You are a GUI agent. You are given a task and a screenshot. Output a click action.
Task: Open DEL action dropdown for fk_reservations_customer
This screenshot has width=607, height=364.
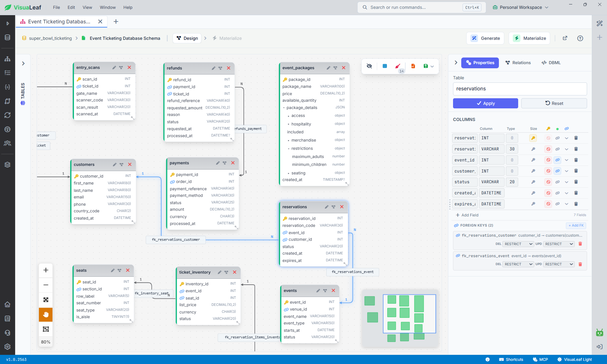click(518, 244)
